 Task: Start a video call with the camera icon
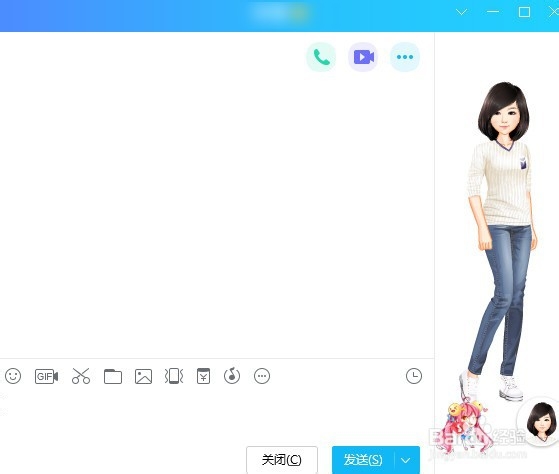coord(363,57)
